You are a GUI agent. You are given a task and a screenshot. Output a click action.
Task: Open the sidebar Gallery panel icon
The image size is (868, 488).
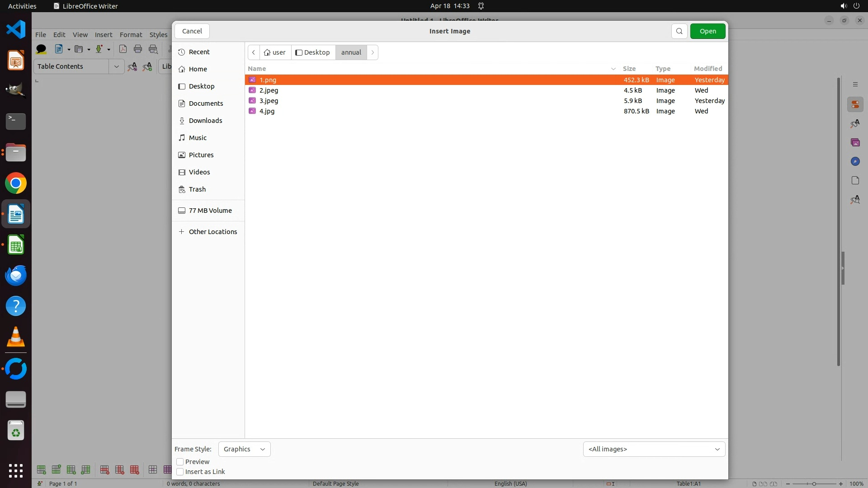[855, 143]
